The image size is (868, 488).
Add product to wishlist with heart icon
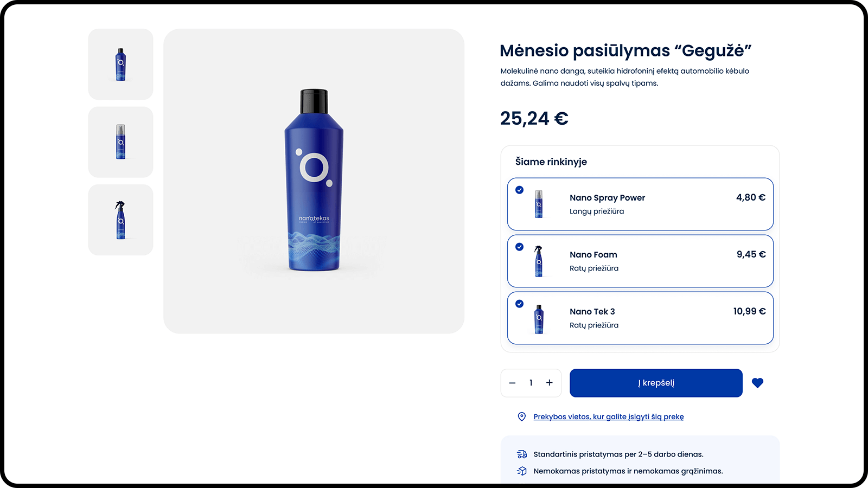click(x=757, y=383)
